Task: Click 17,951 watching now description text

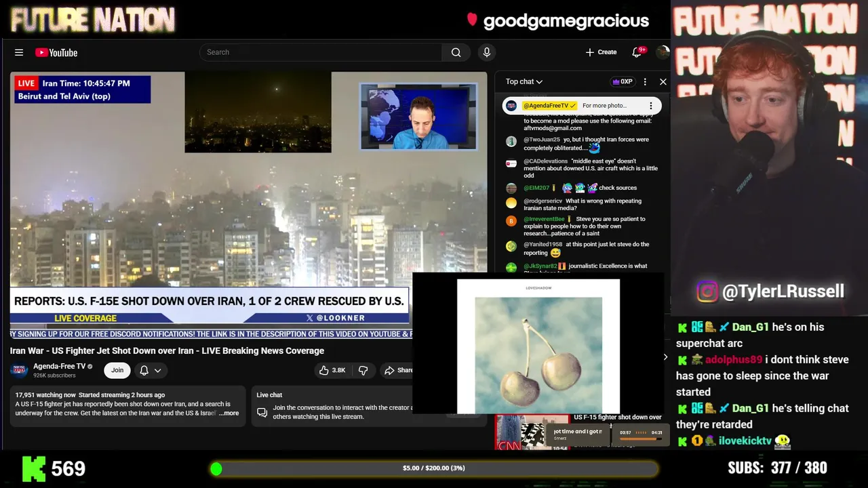Action: click(45, 395)
